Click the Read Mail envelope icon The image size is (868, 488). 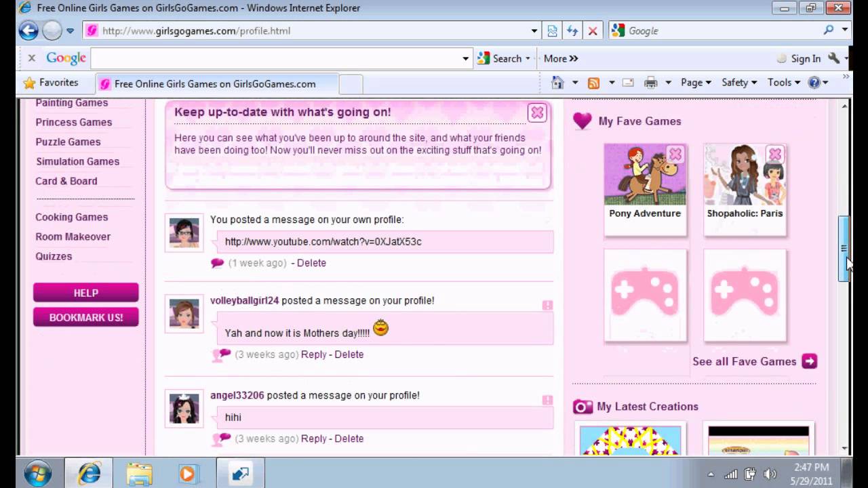628,83
